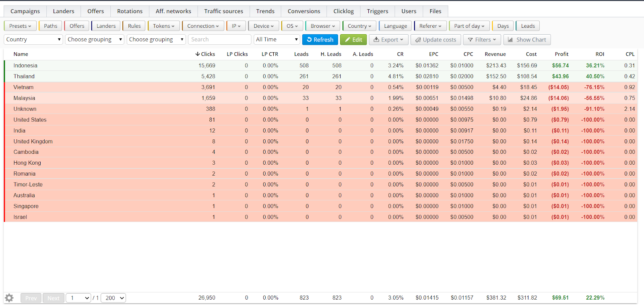This screenshot has width=644, height=306.
Task: Sort table by Name column header
Action: pos(21,54)
